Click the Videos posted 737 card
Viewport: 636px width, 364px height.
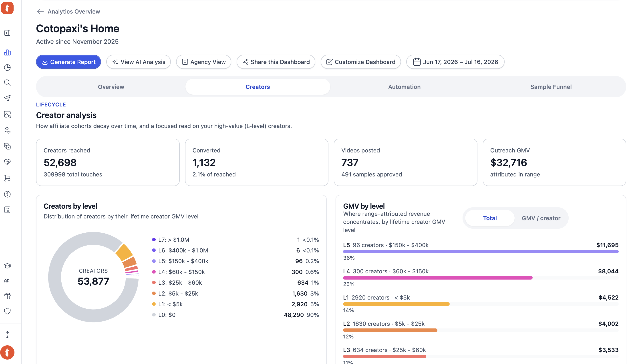pos(405,162)
